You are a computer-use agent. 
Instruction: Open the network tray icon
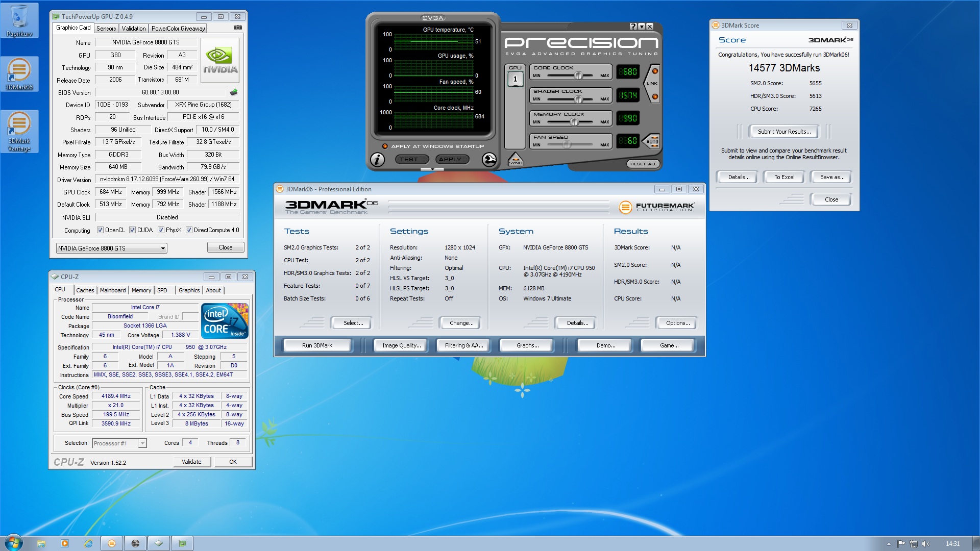pyautogui.click(x=914, y=544)
